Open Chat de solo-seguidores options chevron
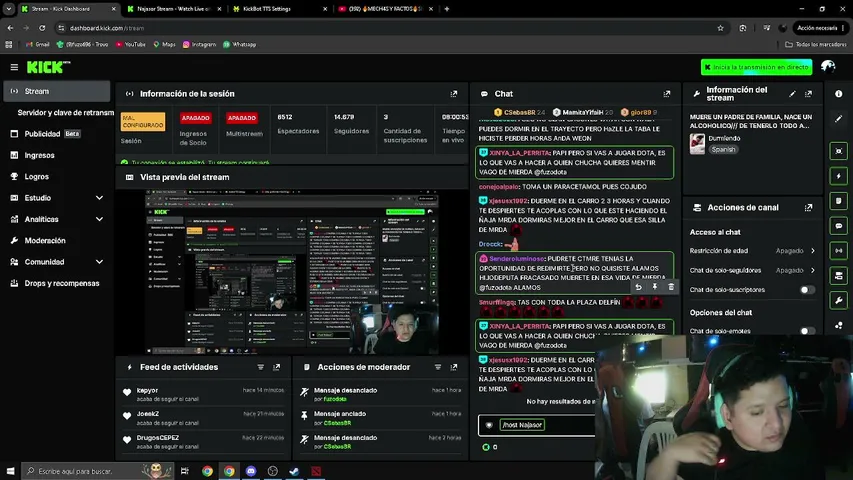The image size is (853, 480). point(813,270)
